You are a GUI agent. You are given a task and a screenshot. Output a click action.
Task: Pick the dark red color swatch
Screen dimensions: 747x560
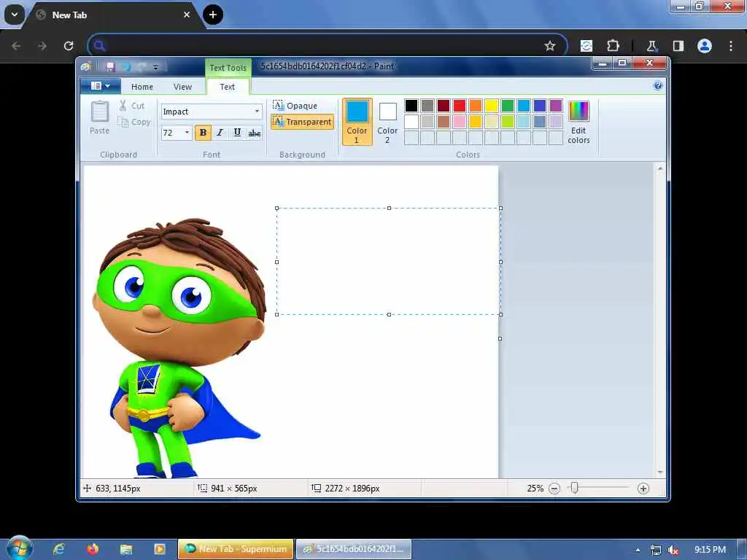444,105
